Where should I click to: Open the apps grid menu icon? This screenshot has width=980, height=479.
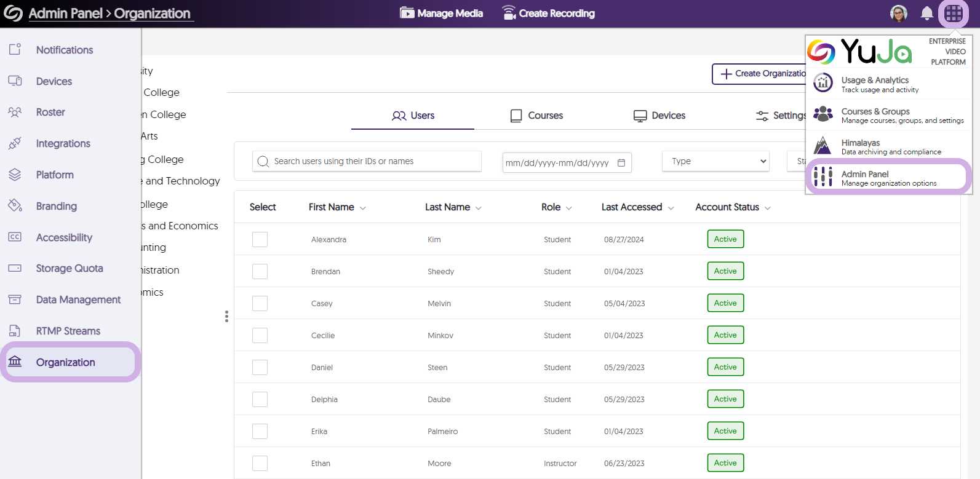coord(954,13)
